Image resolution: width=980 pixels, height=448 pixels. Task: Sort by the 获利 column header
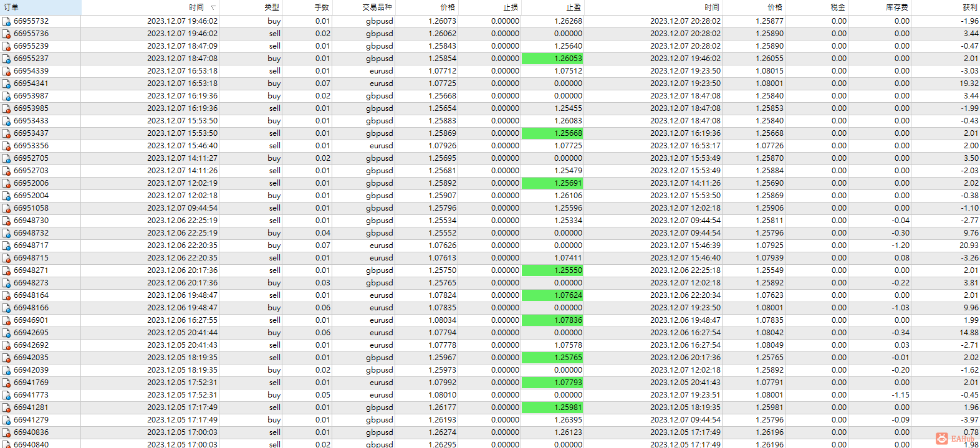(x=946, y=7)
